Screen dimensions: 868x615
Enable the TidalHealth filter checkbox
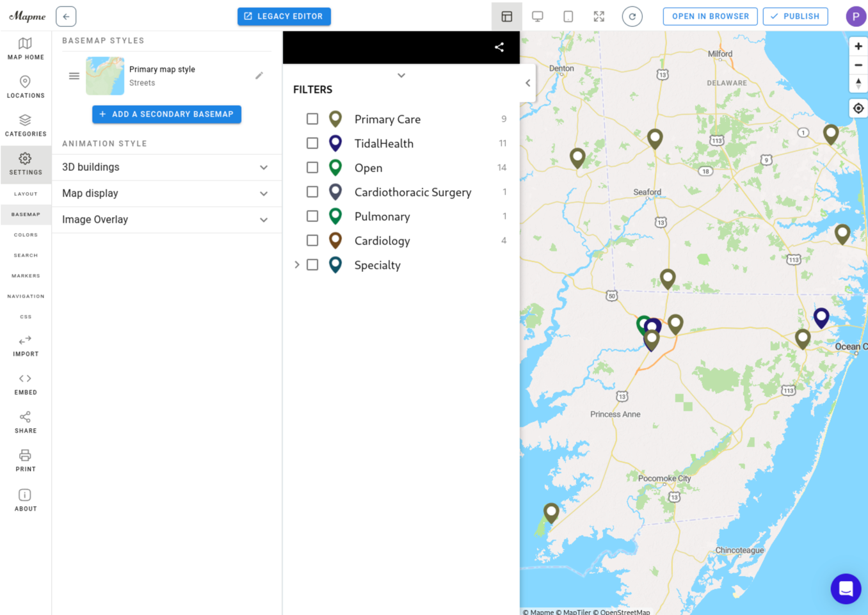click(312, 143)
